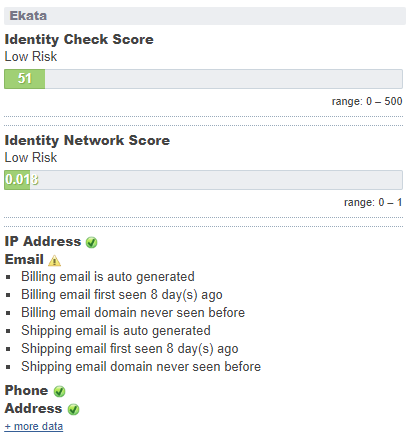Click the Email section label
Screen dimensions: 409x436
pos(24,259)
